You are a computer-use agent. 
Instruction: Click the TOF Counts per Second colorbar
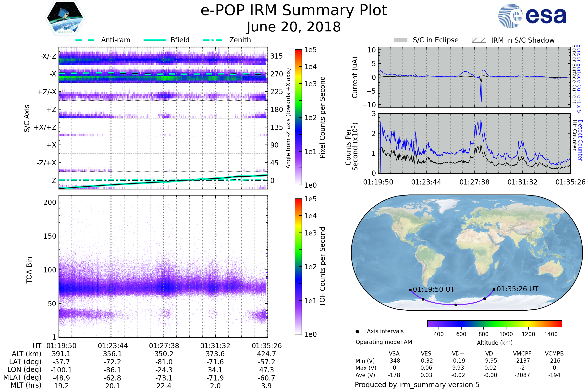point(298,267)
